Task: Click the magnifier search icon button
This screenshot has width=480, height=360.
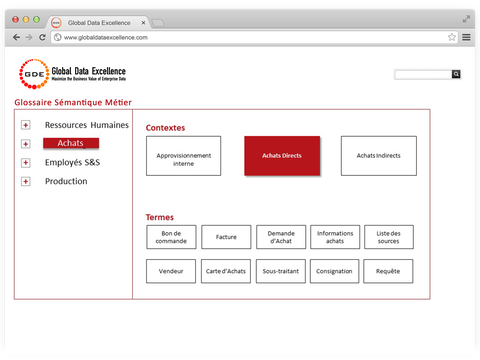Action: 456,74
